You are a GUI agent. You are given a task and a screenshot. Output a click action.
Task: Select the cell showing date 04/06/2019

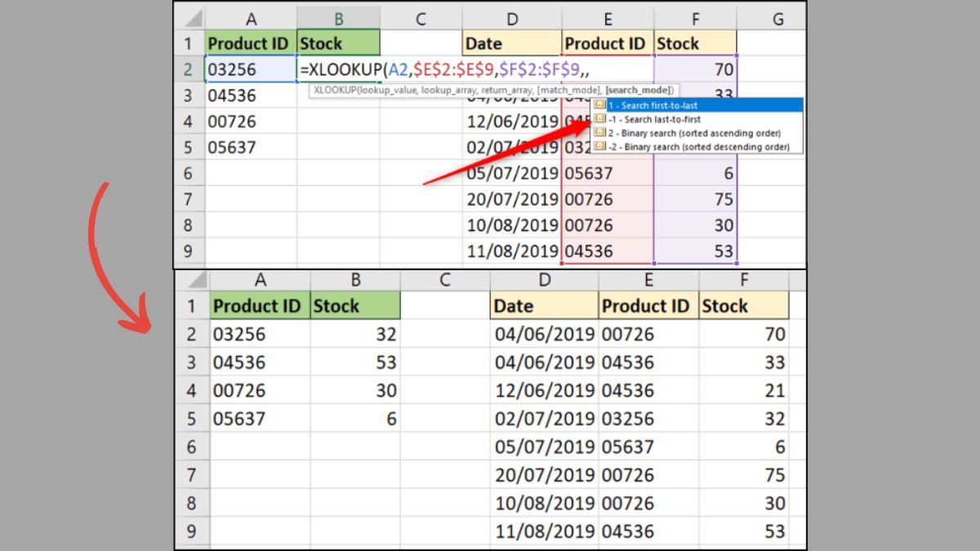click(544, 333)
